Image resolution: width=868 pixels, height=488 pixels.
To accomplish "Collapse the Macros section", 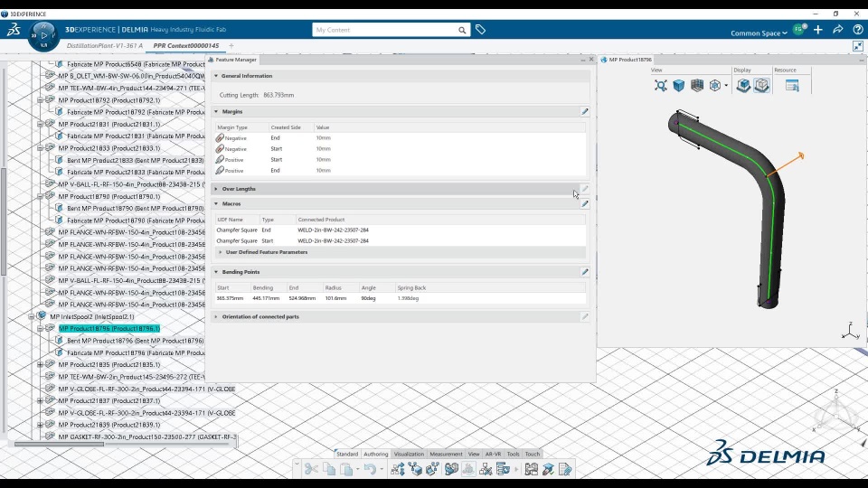I will [x=216, y=204].
